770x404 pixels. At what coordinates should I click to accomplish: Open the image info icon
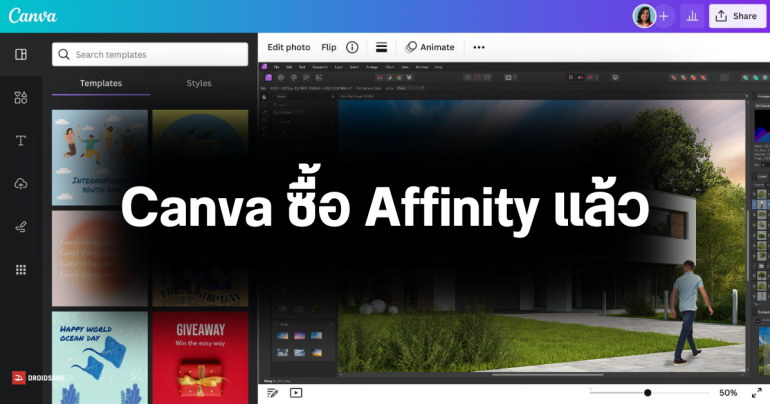[352, 47]
